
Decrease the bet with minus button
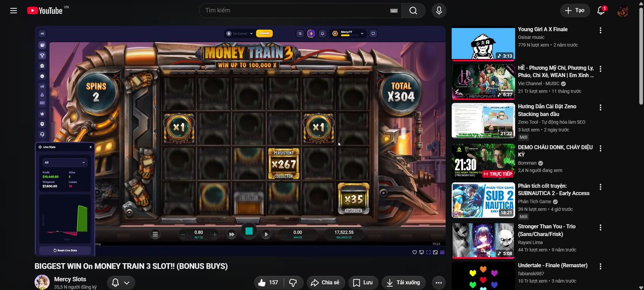(x=183, y=234)
